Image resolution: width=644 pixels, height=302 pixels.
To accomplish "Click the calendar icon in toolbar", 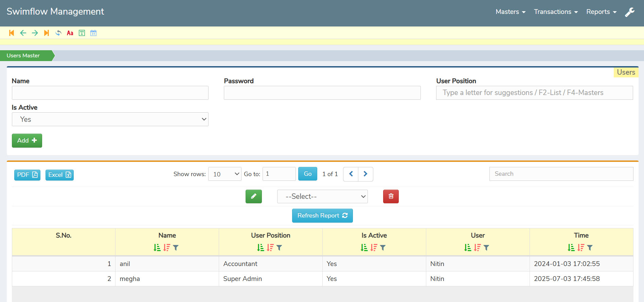I will point(93,33).
